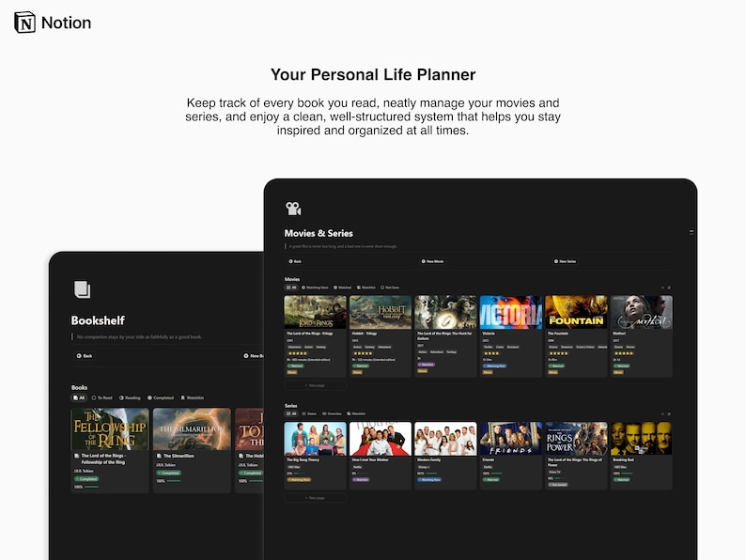Click star rating on Hobbit Trilogy card

click(362, 353)
